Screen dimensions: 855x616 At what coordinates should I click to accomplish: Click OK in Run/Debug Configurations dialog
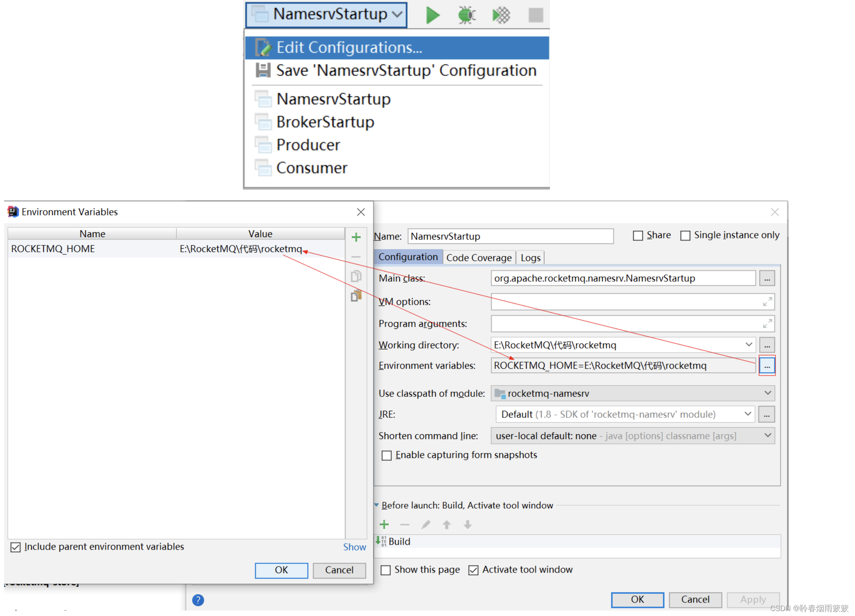[638, 600]
